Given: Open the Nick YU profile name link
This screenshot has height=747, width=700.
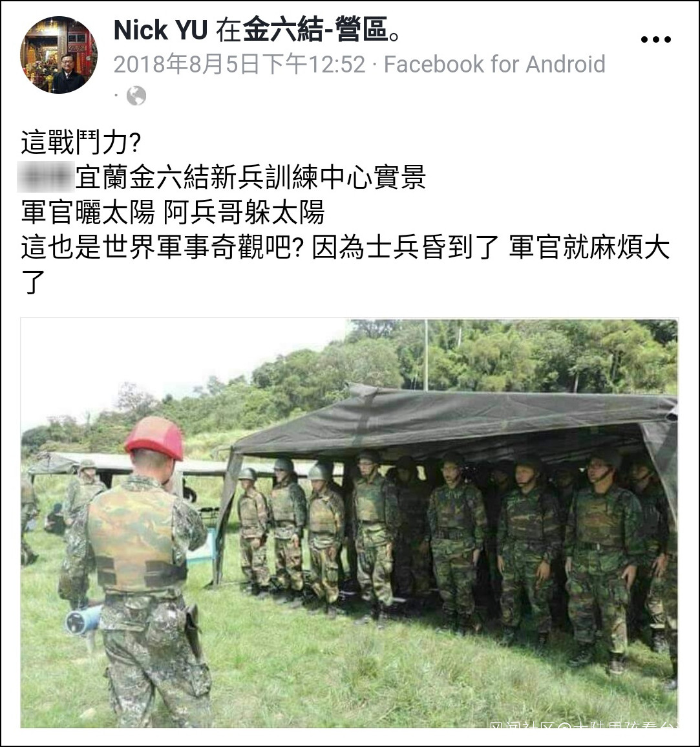Looking at the screenshot, I should click(x=160, y=30).
